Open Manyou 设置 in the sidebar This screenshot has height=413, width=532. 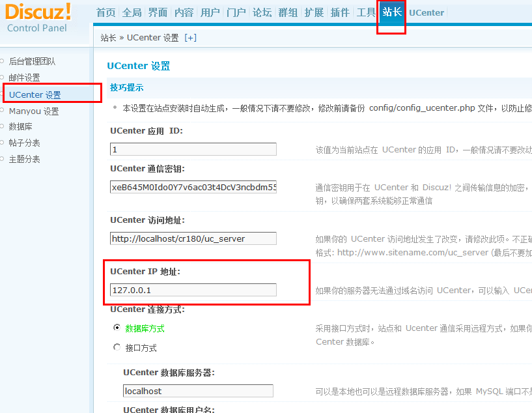[x=34, y=111]
